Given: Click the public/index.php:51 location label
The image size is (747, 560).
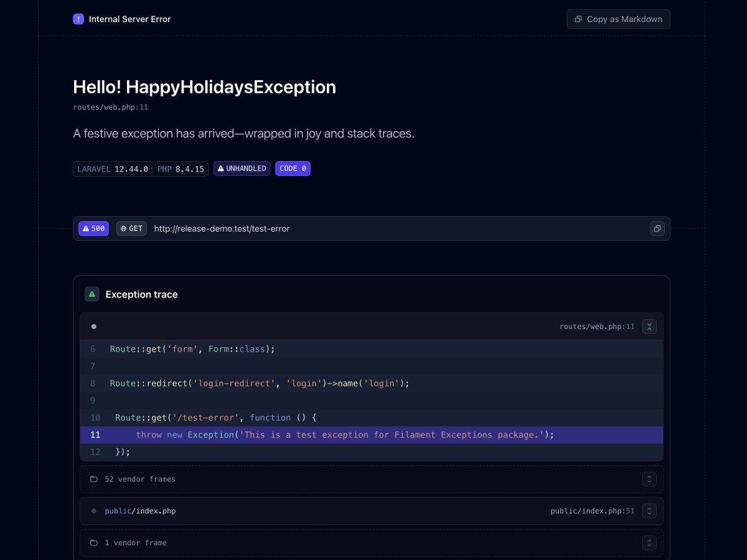Looking at the screenshot, I should (x=593, y=511).
